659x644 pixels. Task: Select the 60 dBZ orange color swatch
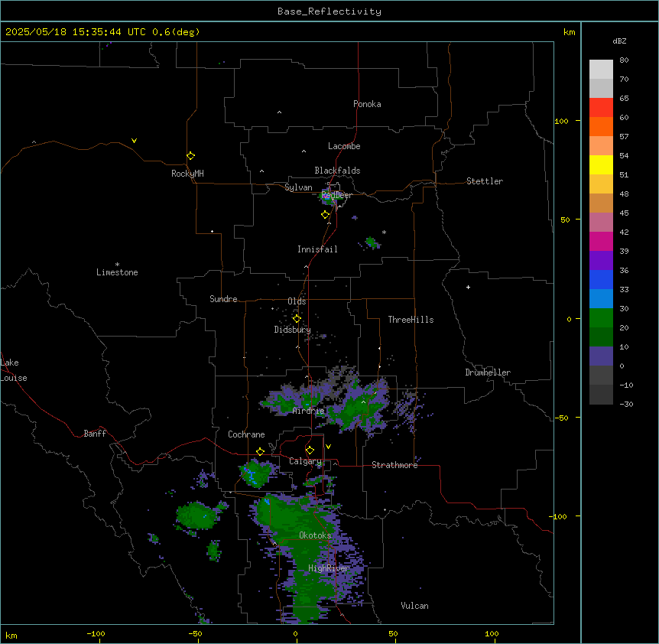601,126
